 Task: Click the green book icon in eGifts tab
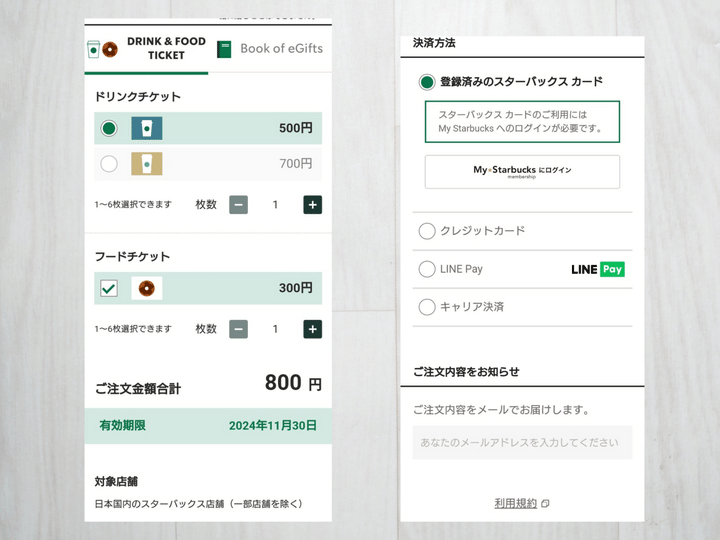coord(224,49)
